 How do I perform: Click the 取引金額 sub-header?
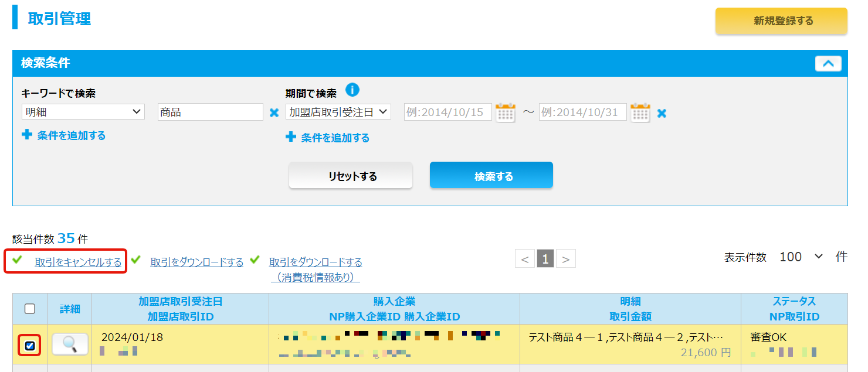630,317
